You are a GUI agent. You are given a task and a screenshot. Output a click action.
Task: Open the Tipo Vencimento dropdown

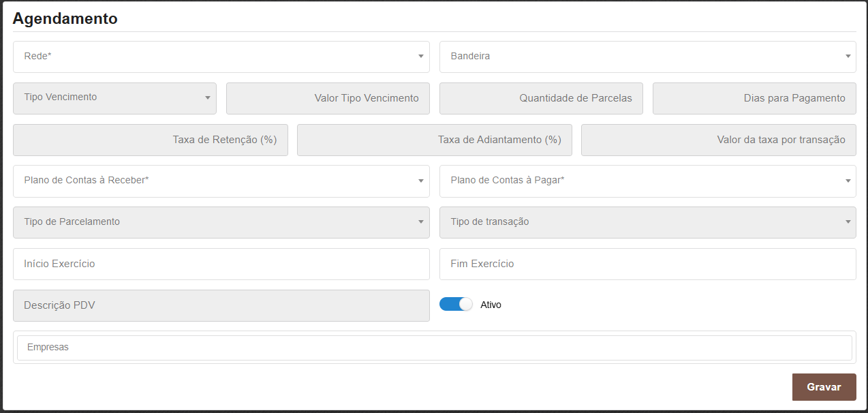(114, 98)
